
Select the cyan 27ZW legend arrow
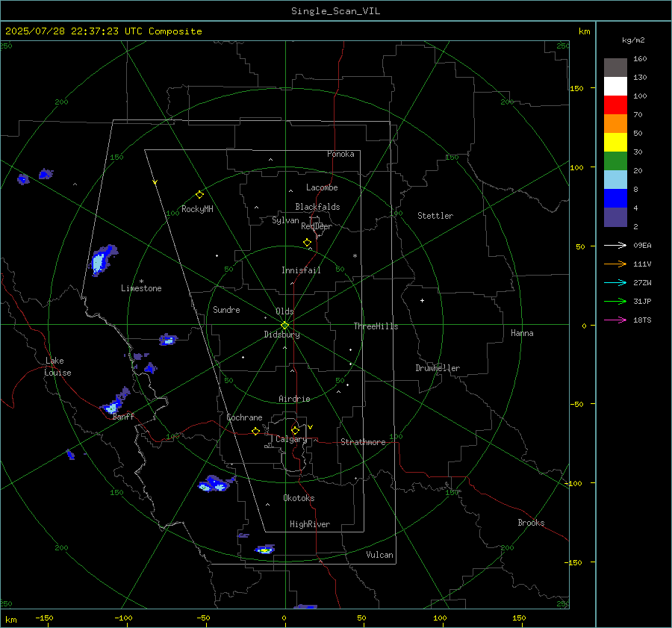(x=615, y=282)
